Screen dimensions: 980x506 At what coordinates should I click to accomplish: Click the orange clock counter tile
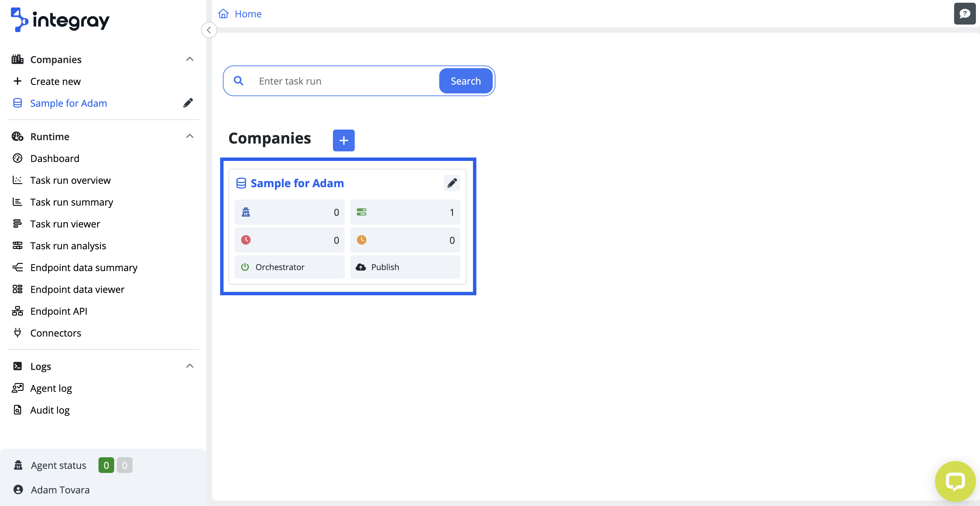point(405,240)
